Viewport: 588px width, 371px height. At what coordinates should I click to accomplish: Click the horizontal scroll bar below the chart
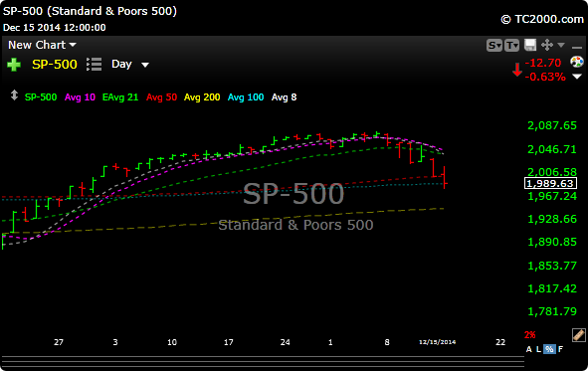point(263,361)
